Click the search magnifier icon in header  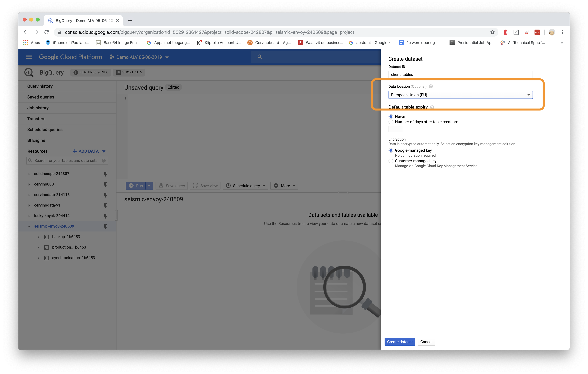(260, 57)
